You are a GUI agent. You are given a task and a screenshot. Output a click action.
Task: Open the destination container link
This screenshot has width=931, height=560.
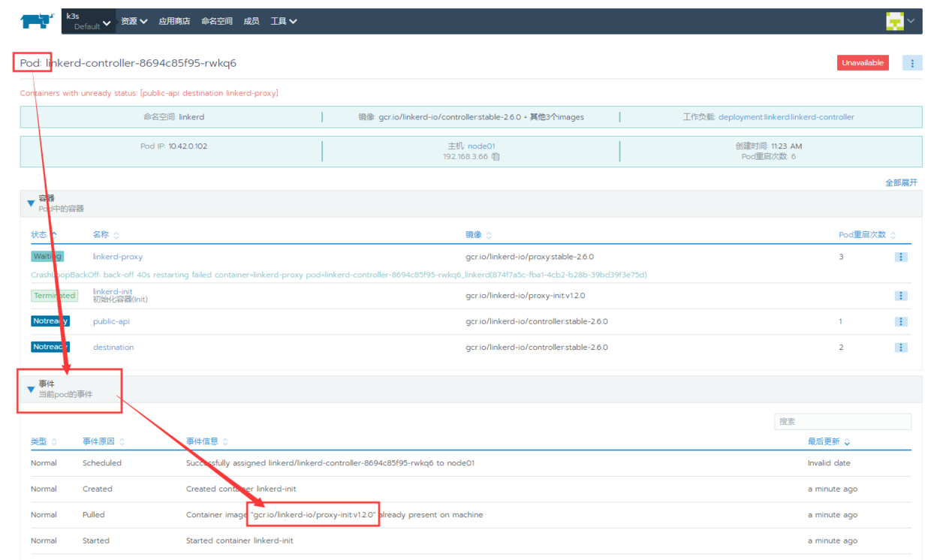[x=113, y=347]
